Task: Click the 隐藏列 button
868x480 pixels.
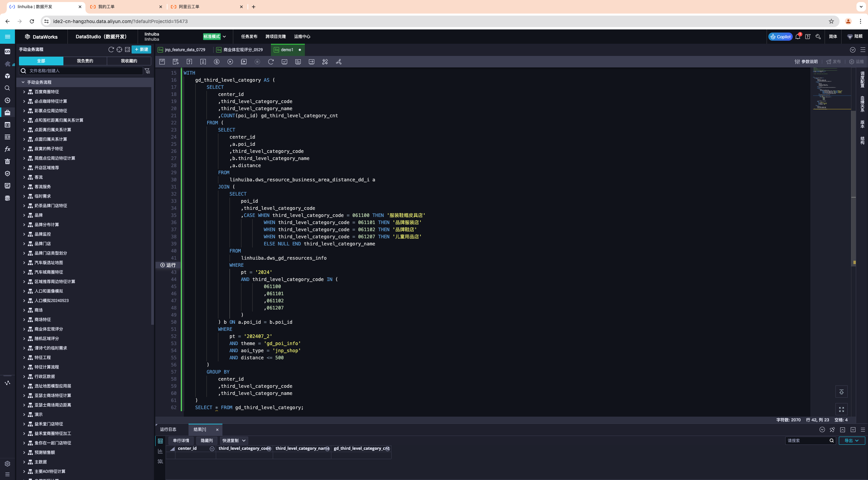Action: [207, 441]
